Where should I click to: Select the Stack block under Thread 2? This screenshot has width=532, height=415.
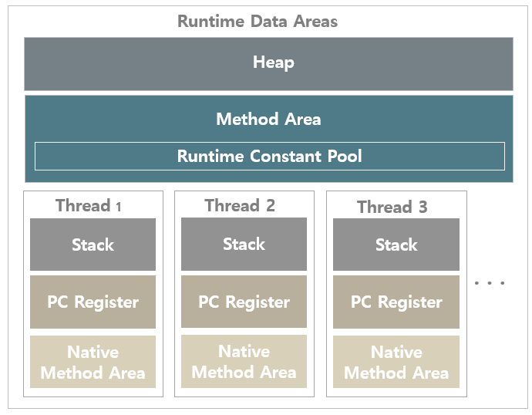(244, 244)
